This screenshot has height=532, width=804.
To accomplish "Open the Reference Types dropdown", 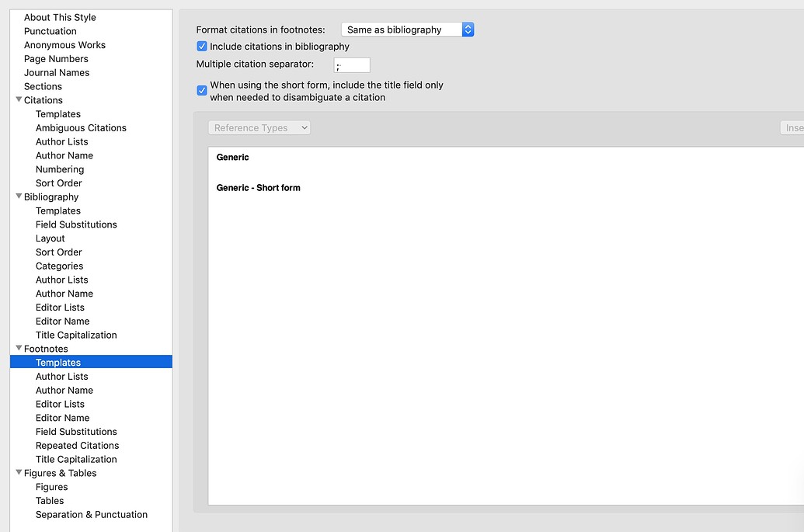I will click(259, 127).
